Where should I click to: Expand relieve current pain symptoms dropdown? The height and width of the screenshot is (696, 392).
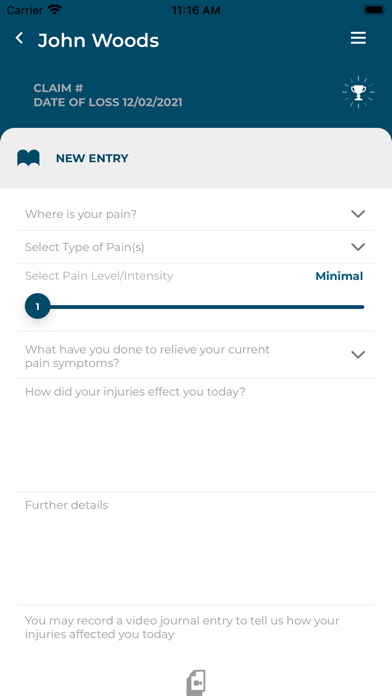[196, 355]
